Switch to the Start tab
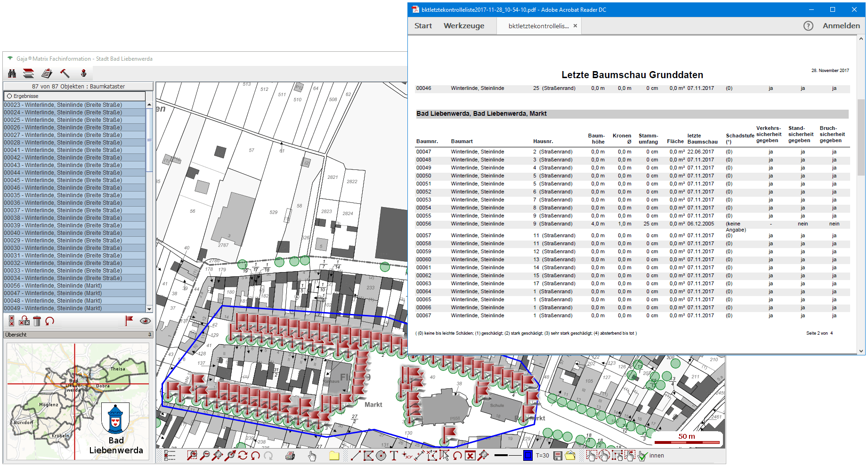 (423, 26)
